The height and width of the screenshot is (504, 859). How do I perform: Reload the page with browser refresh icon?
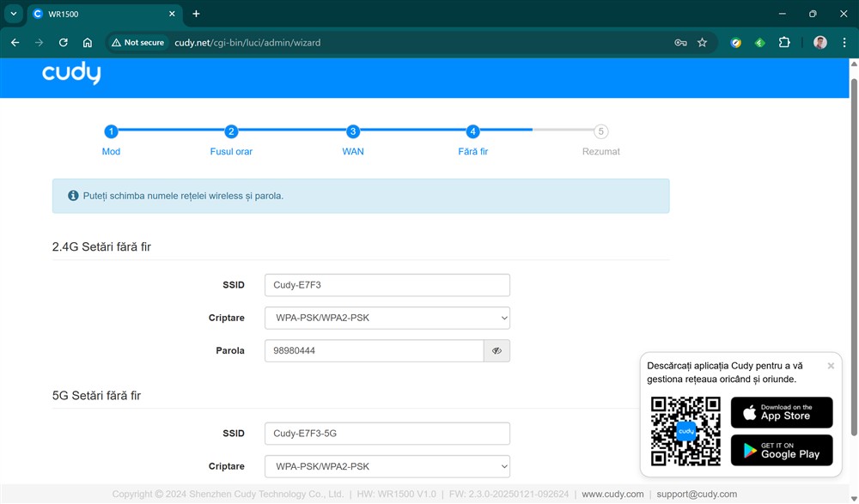point(63,42)
